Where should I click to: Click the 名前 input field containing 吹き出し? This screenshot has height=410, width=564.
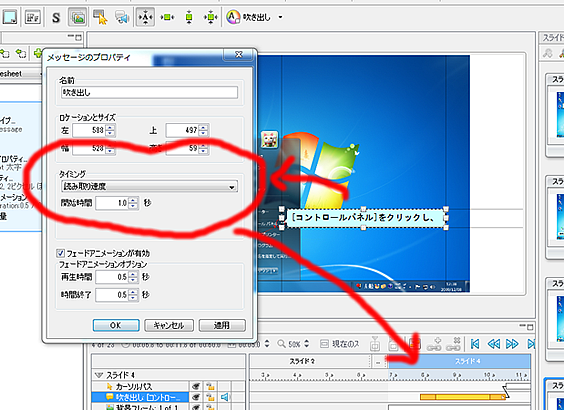149,92
